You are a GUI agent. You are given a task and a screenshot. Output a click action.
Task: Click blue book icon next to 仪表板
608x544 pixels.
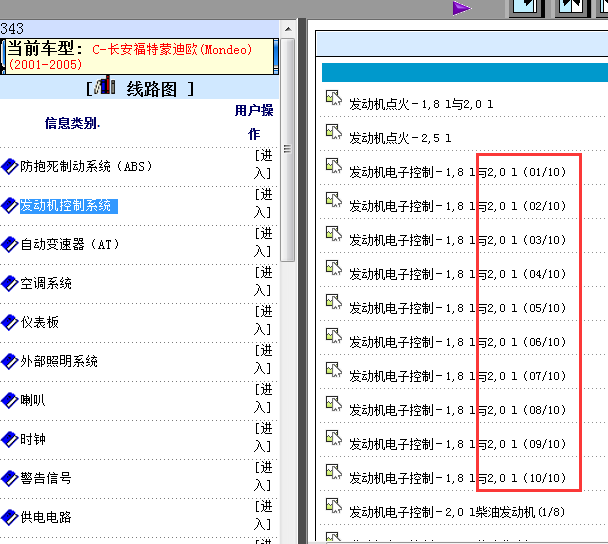[x=9, y=323]
